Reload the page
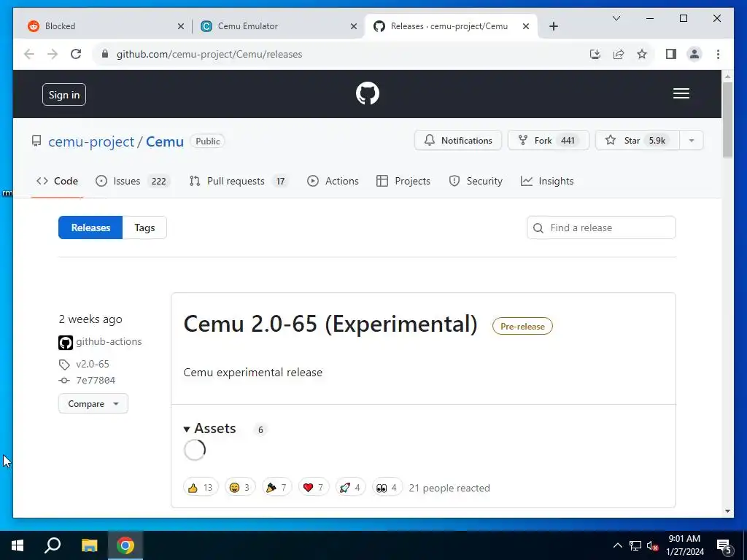The image size is (747, 560). pyautogui.click(x=76, y=54)
